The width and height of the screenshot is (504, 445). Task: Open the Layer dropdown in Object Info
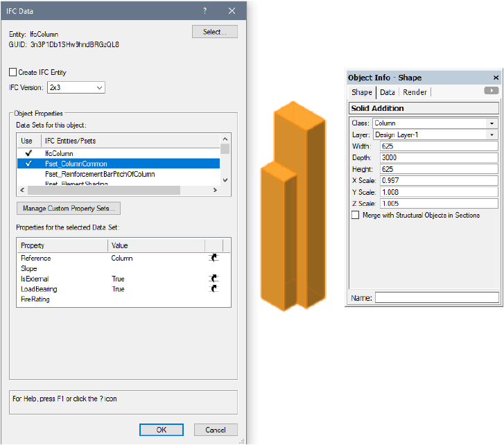pos(492,135)
